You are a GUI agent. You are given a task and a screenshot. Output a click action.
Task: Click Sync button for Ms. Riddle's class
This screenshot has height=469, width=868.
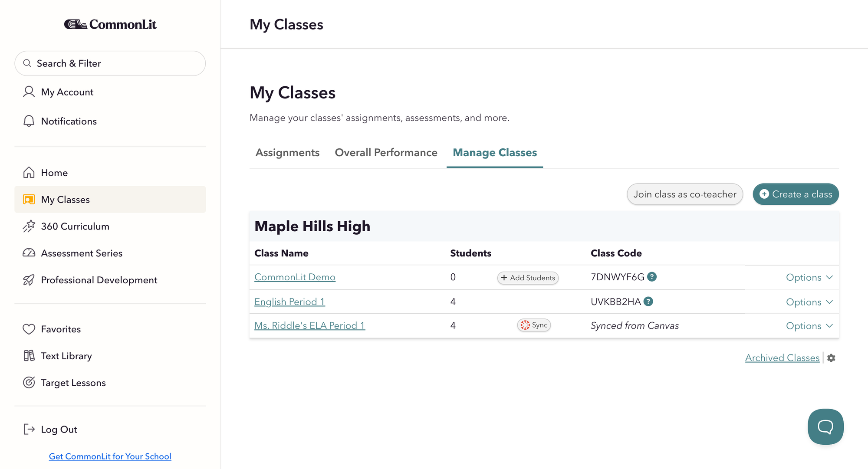[x=534, y=325]
